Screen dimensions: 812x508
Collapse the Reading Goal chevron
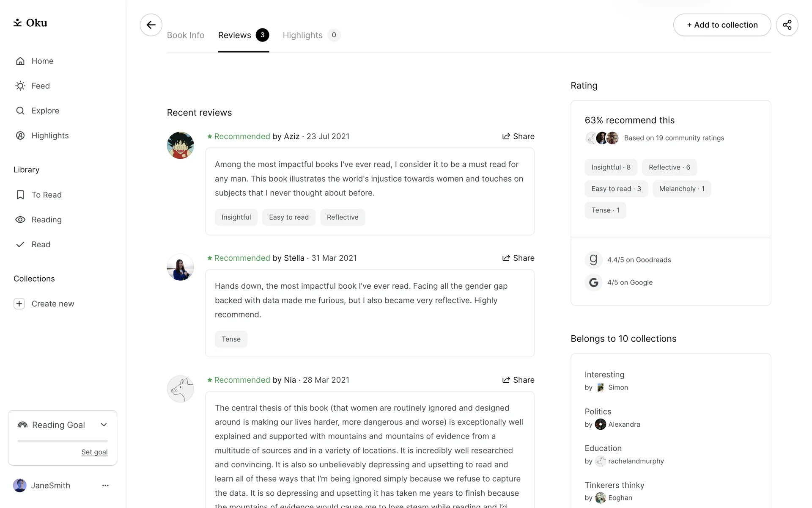(104, 425)
